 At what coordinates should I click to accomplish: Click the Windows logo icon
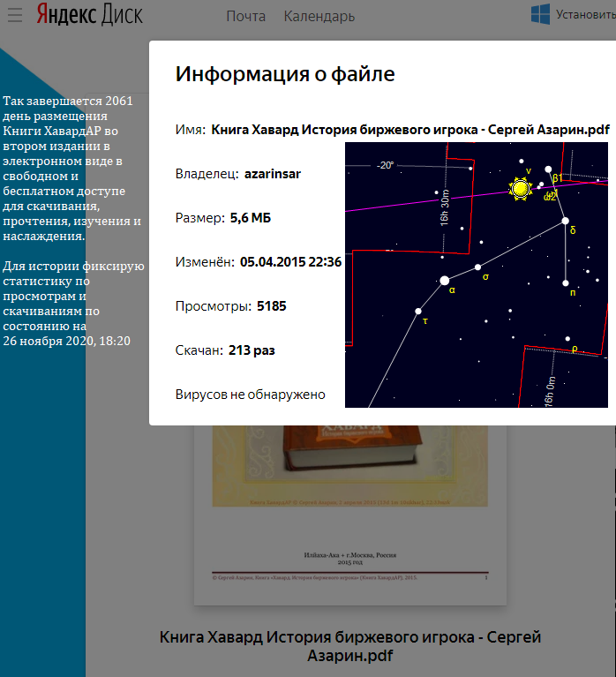pyautogui.click(x=540, y=14)
